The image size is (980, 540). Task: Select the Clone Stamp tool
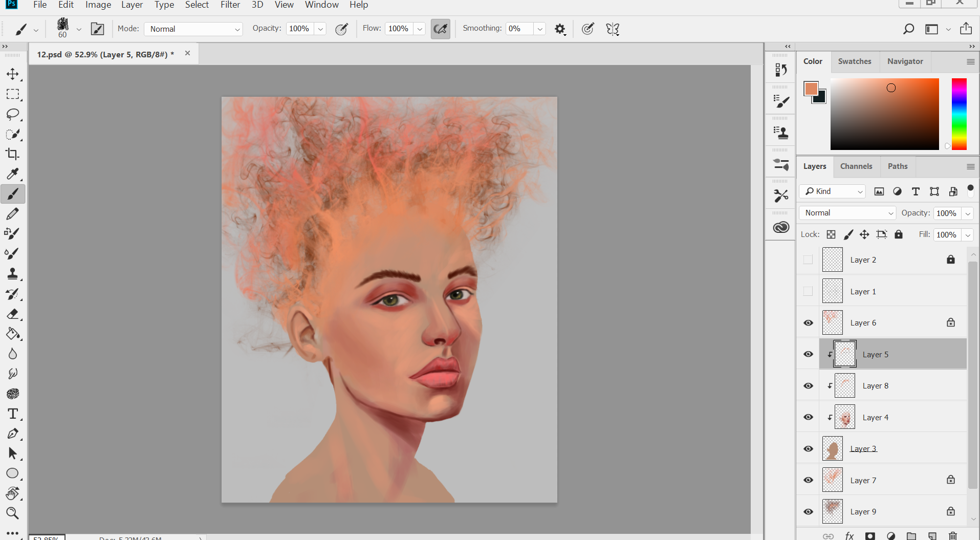pos(12,274)
